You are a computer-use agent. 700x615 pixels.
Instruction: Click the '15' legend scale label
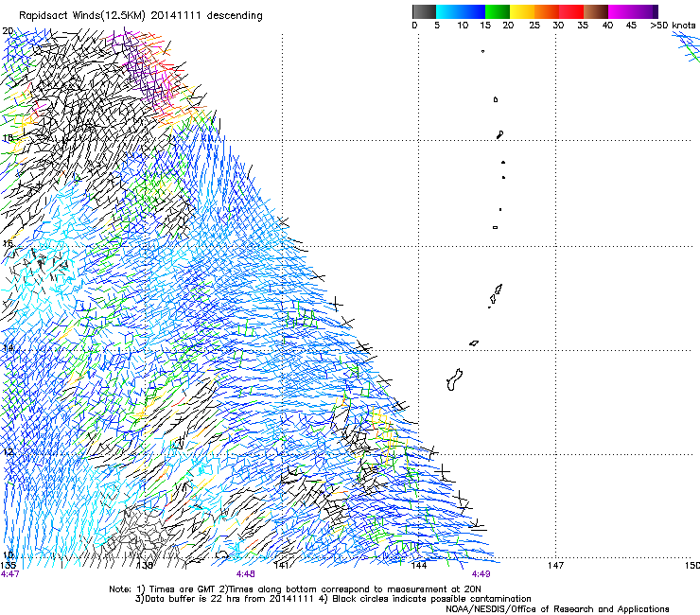(x=485, y=26)
